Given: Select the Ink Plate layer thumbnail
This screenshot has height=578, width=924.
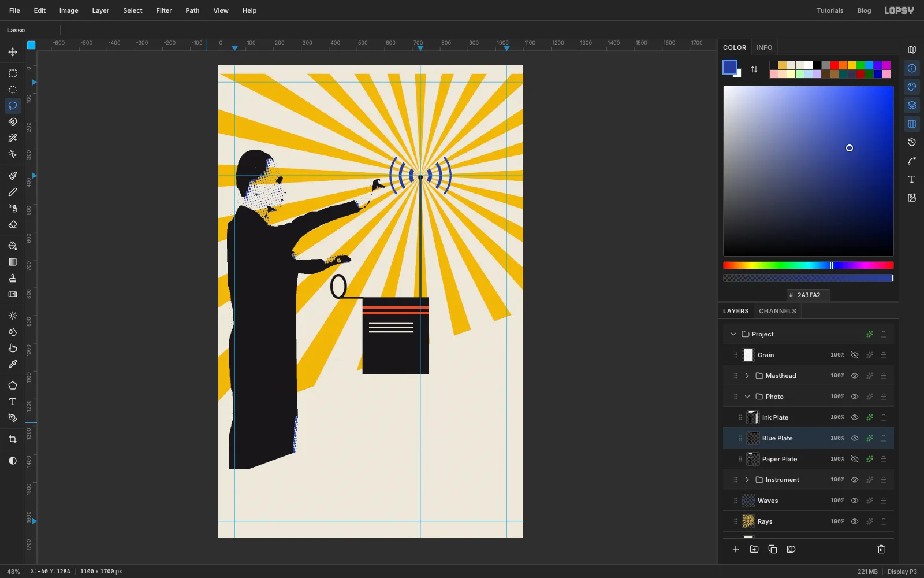Looking at the screenshot, I should 753,417.
